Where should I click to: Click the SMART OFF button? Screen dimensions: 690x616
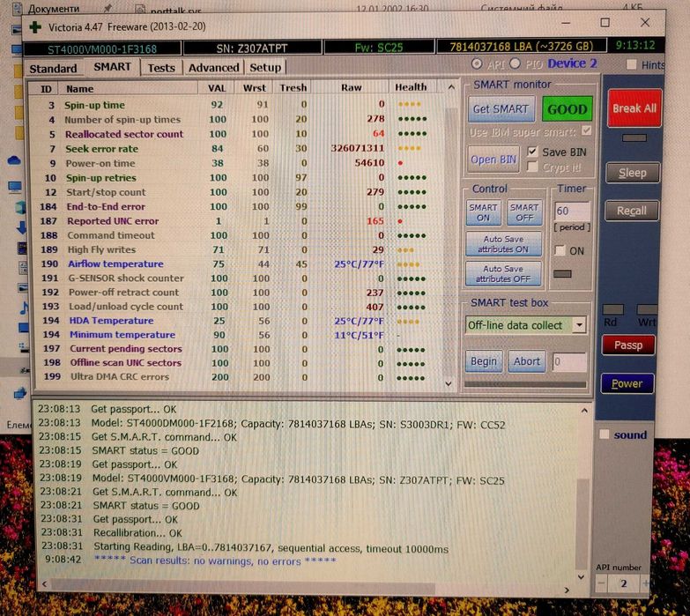point(524,212)
